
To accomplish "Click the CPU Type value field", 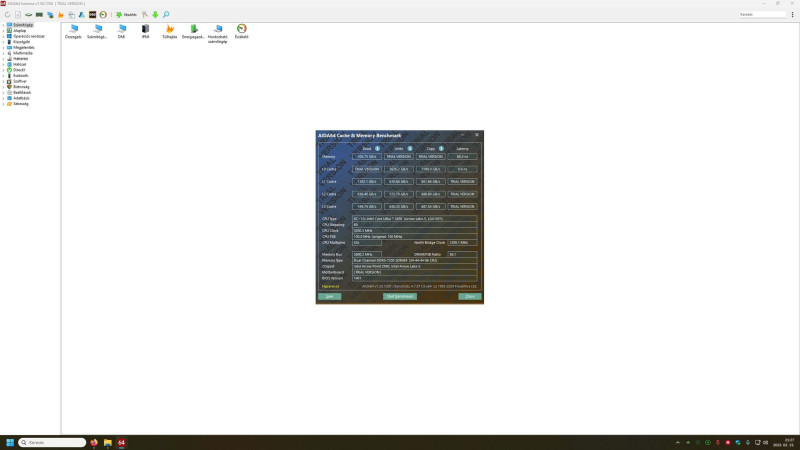I will [x=414, y=218].
